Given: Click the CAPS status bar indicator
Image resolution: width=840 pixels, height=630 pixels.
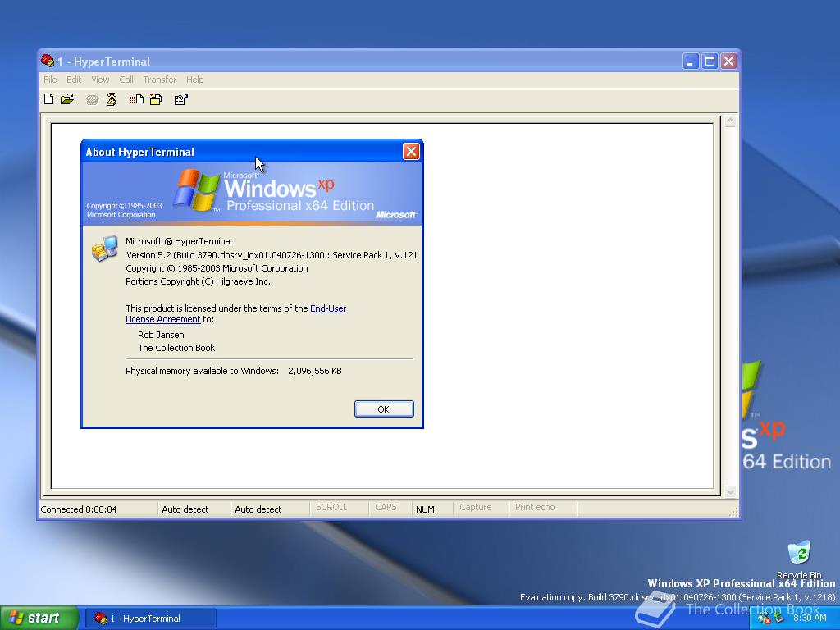Looking at the screenshot, I should point(386,507).
